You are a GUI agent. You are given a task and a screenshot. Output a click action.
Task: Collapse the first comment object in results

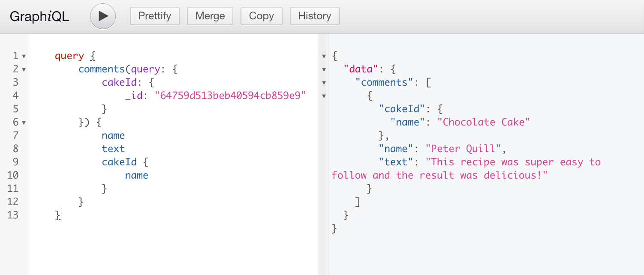(325, 96)
